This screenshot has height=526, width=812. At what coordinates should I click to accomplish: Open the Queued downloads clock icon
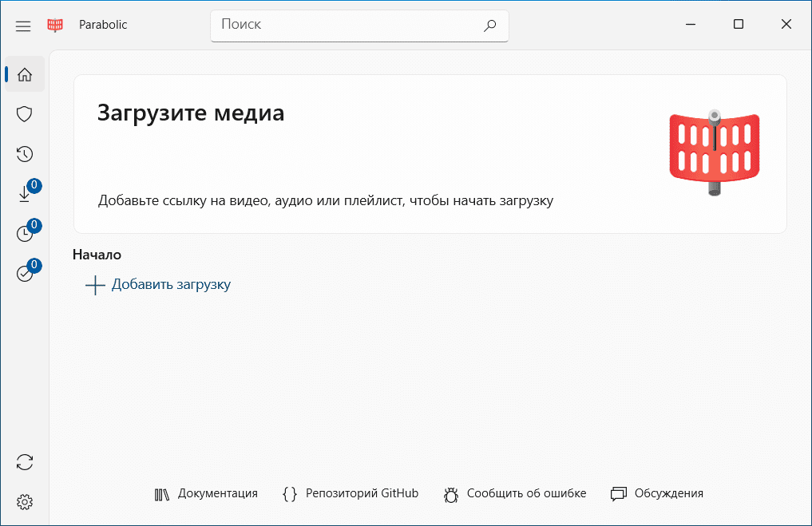coord(25,233)
